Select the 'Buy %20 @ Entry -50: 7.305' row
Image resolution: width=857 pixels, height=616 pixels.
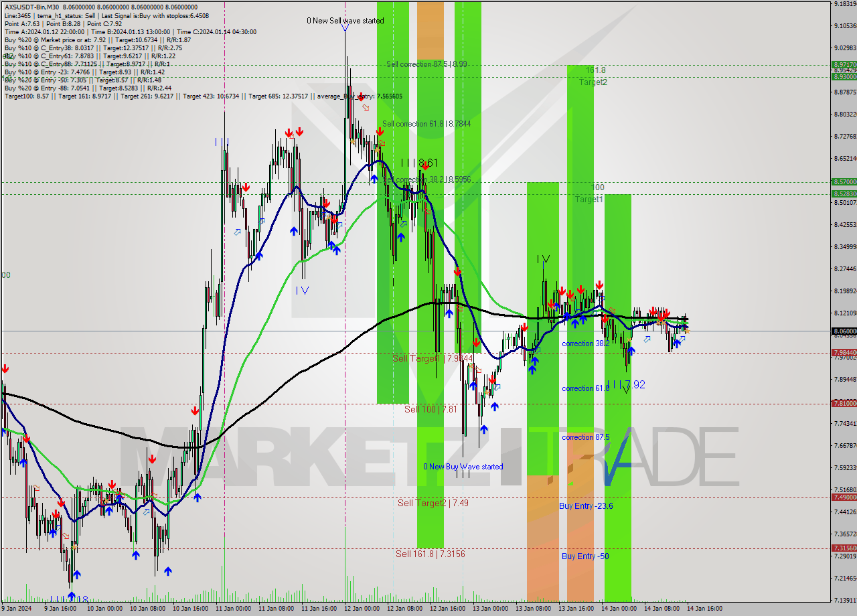coord(83,80)
